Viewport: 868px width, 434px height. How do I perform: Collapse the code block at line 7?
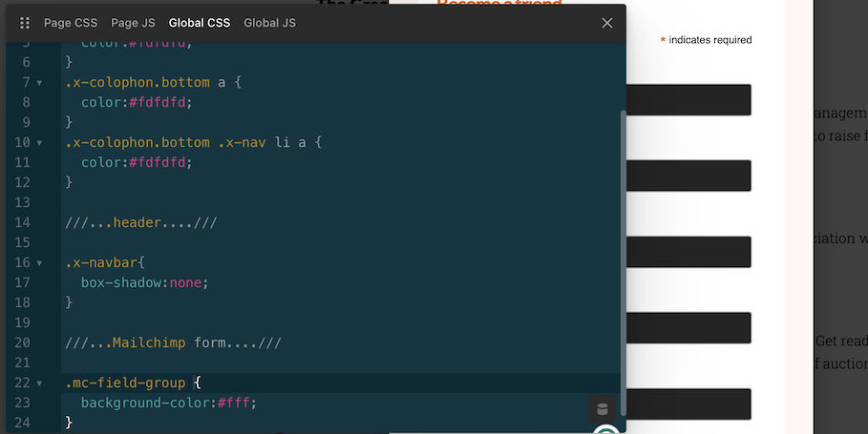tap(39, 83)
